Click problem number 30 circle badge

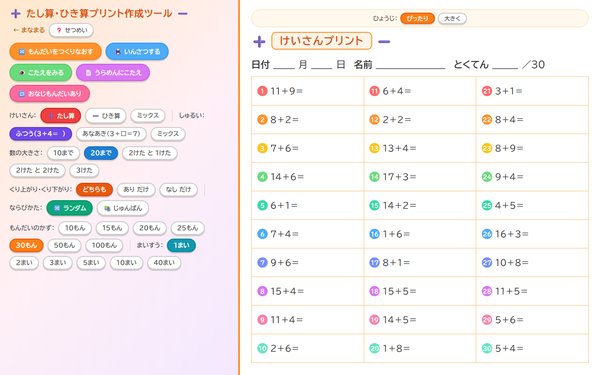click(487, 348)
